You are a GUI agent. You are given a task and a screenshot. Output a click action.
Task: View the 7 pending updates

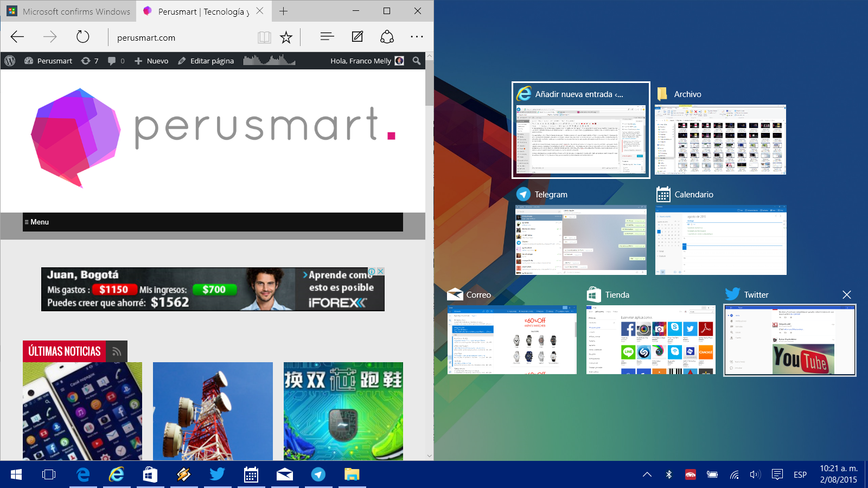90,61
